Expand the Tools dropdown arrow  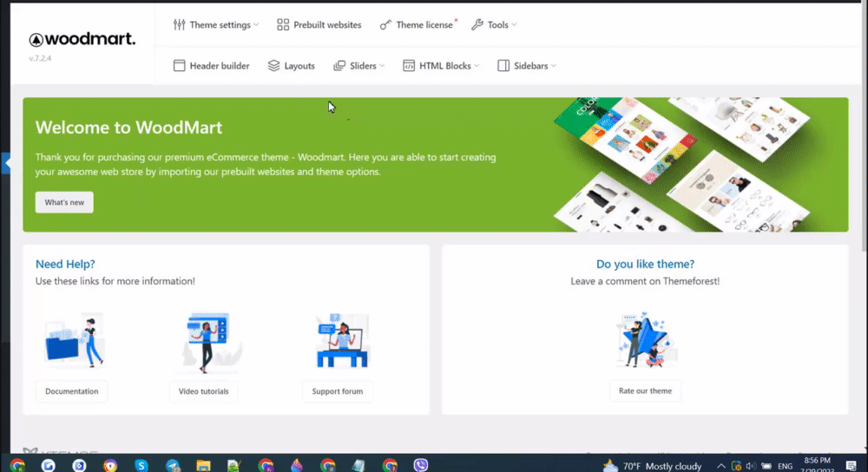[x=514, y=25]
